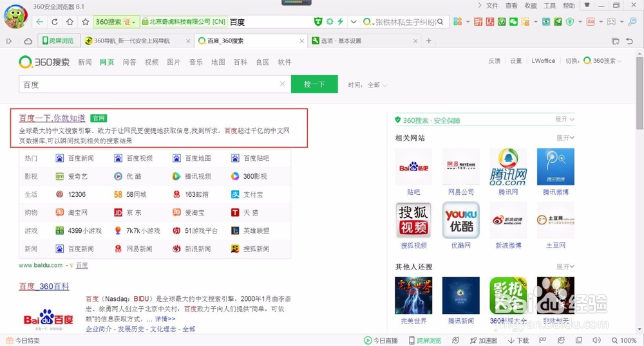The height and width of the screenshot is (346, 644).
Task: Click the 跨屏浏览 item in status bar
Action: click(425, 340)
